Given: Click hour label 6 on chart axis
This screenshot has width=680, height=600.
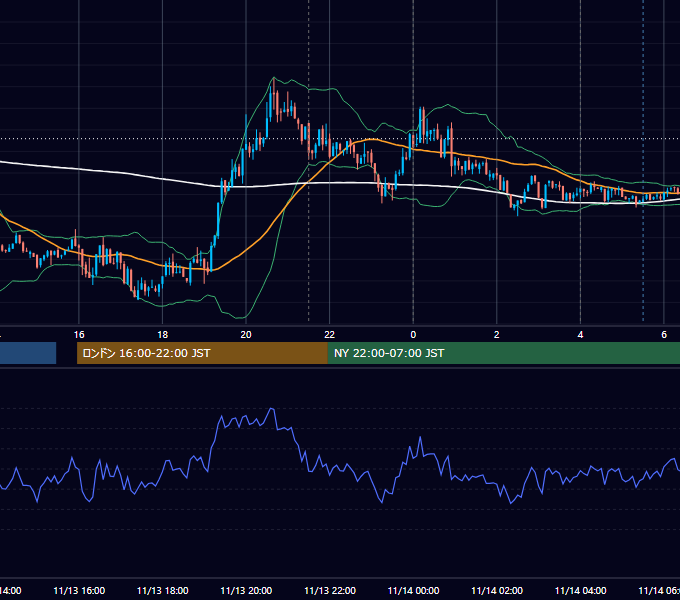Looking at the screenshot, I should coord(664,335).
